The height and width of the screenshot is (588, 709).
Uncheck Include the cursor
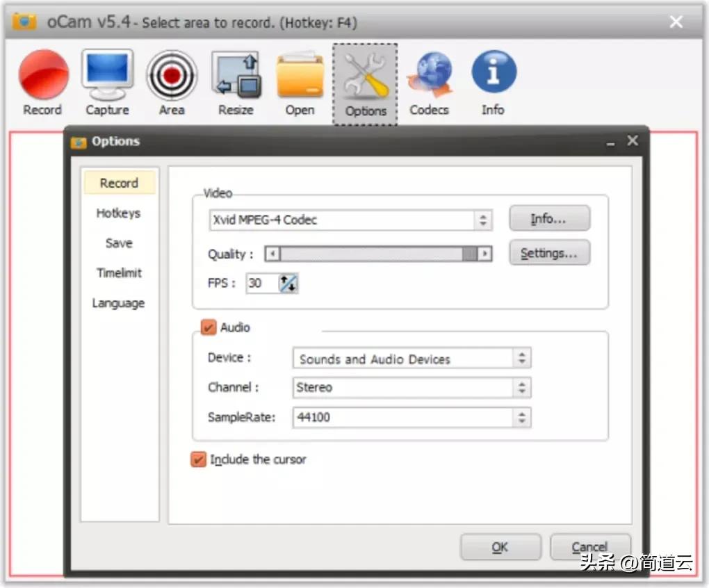click(198, 459)
